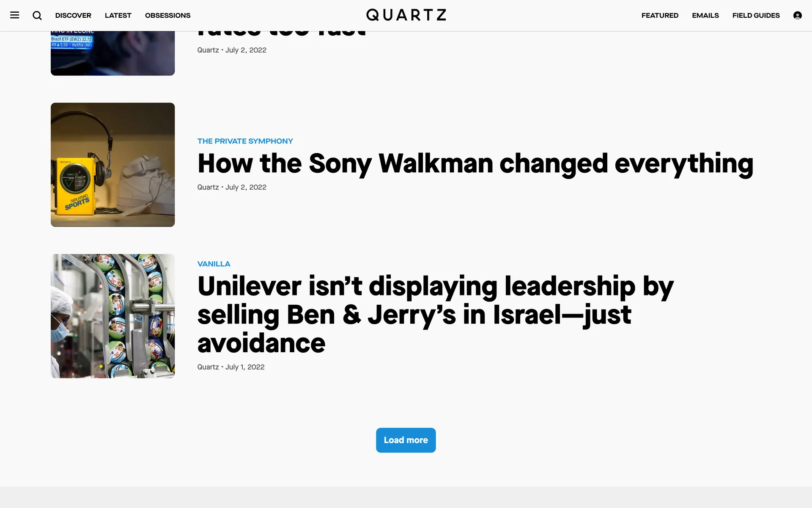Select Featured in the header

(x=660, y=15)
